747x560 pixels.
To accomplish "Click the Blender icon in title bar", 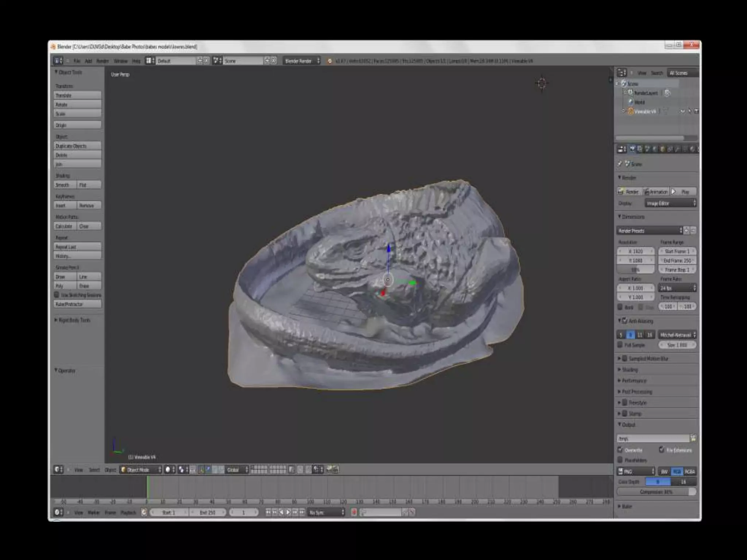I will click(53, 47).
